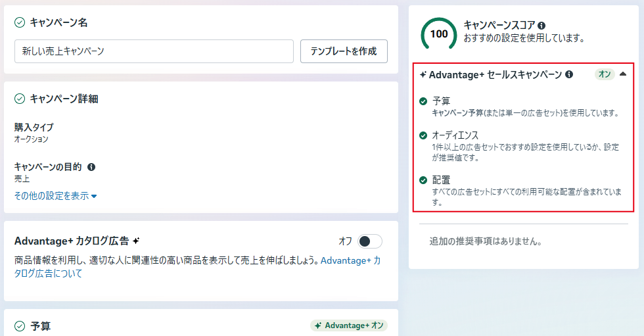Click the sparkle icon beside Advantage+ カタログ広告
This screenshot has width=644, height=336.
click(136, 241)
